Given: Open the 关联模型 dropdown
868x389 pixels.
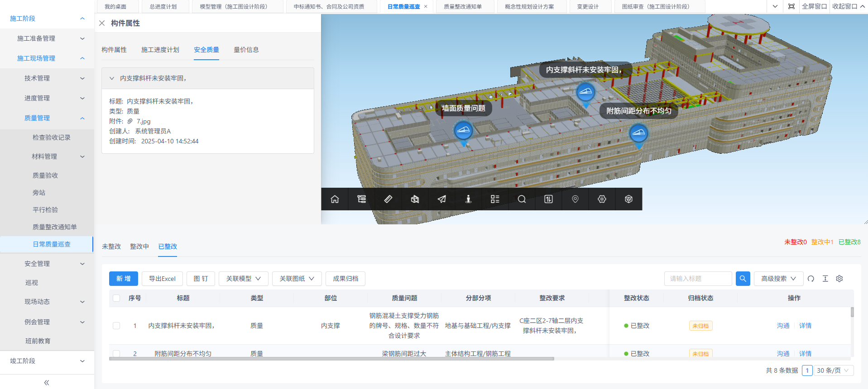Looking at the screenshot, I should point(244,279).
